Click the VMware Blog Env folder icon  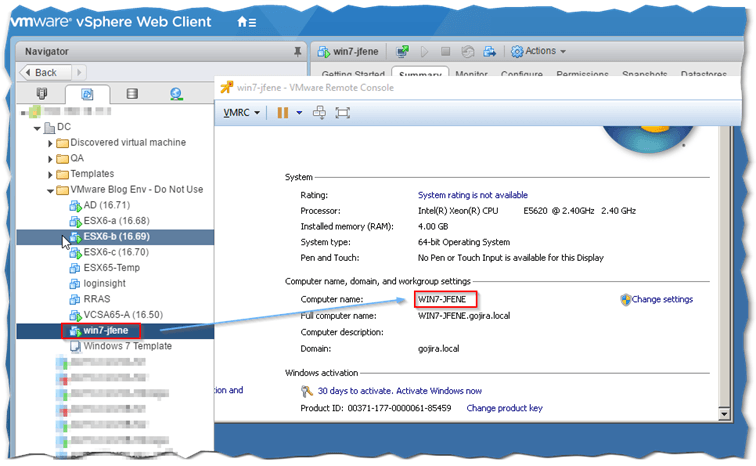click(62, 190)
